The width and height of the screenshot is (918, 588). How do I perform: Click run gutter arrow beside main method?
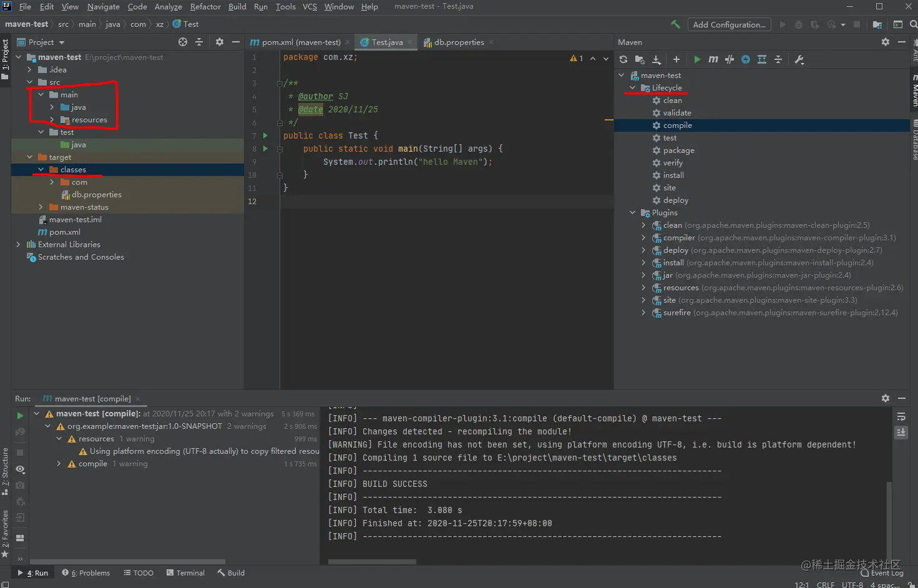(265, 149)
